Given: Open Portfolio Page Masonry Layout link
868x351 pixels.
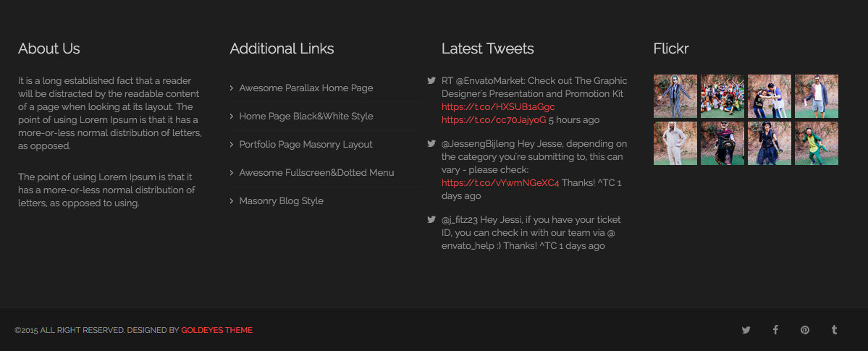Looking at the screenshot, I should (x=306, y=145).
